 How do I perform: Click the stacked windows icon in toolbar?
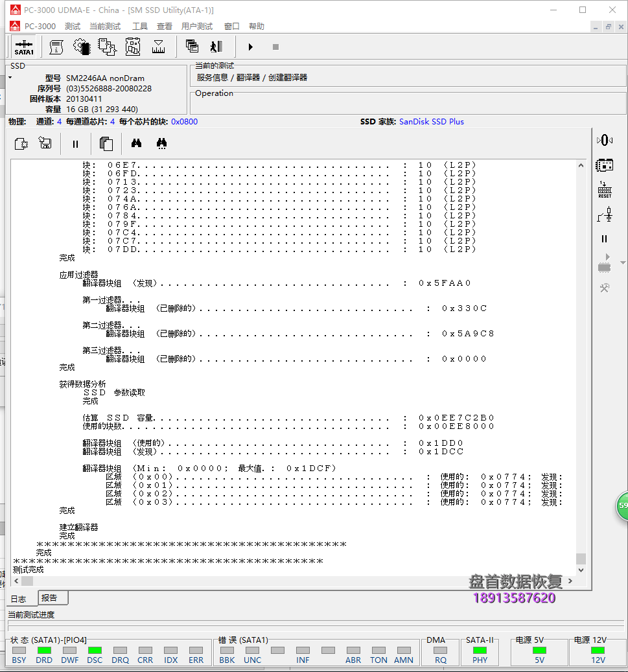click(x=192, y=46)
